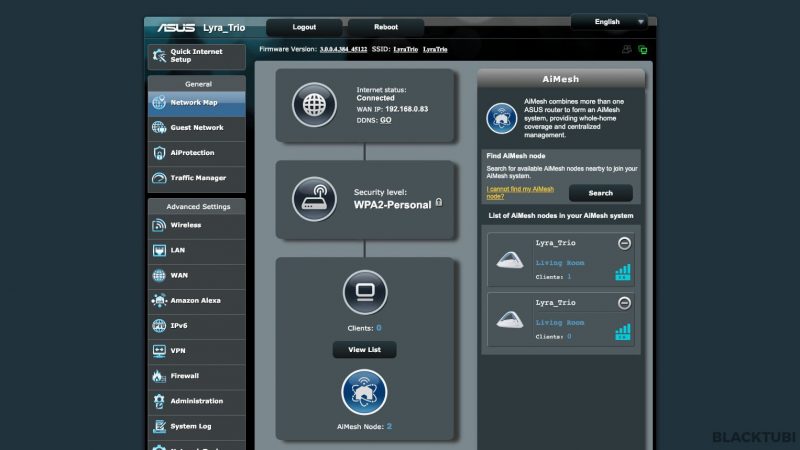Click the LAN icon in sidebar

[x=159, y=250]
